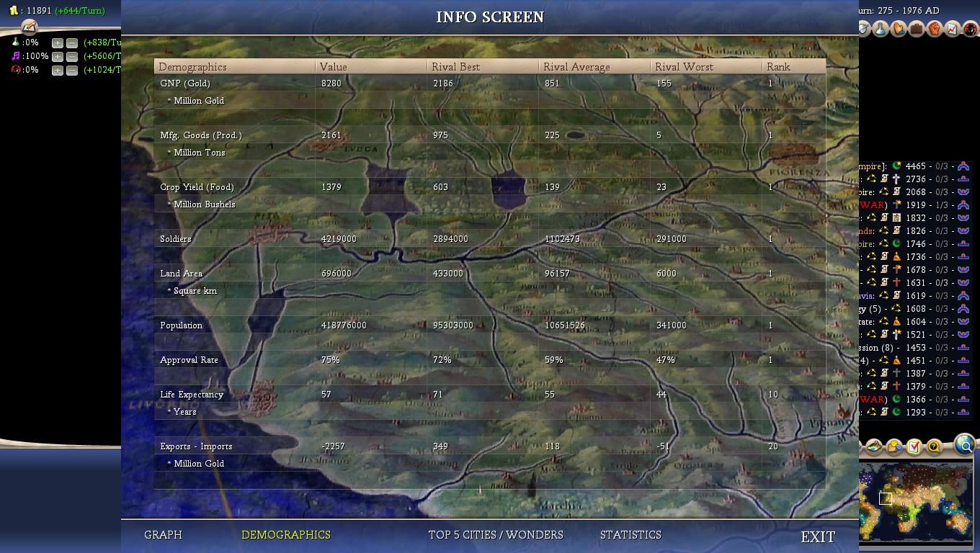Click Life Expectancy rank 10

(x=772, y=395)
